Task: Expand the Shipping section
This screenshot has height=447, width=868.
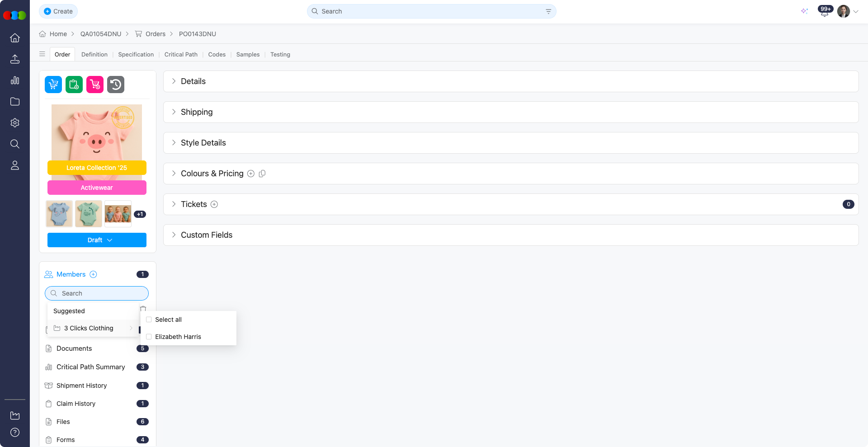Action: click(x=197, y=112)
